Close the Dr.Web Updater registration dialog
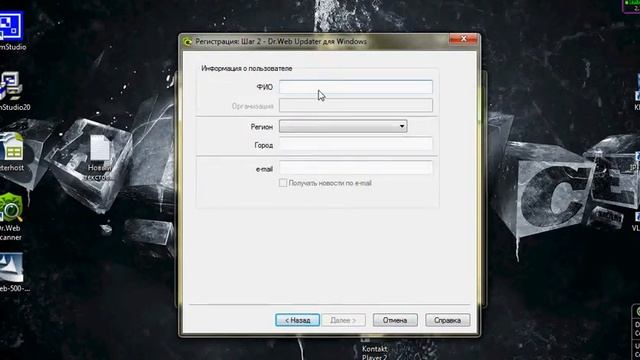The height and width of the screenshot is (360, 640). point(463,39)
